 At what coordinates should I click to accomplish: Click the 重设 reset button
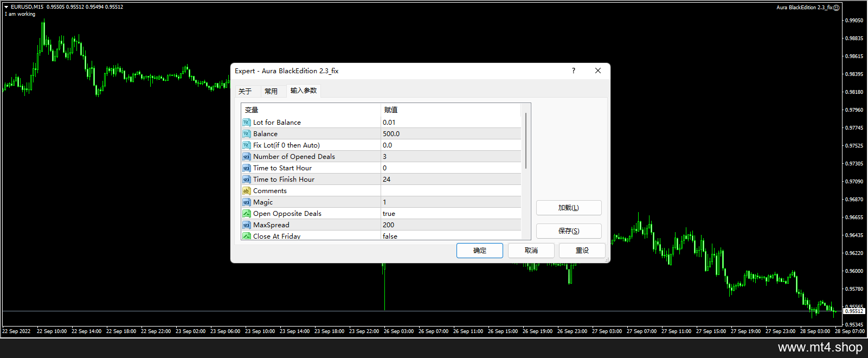tap(582, 251)
